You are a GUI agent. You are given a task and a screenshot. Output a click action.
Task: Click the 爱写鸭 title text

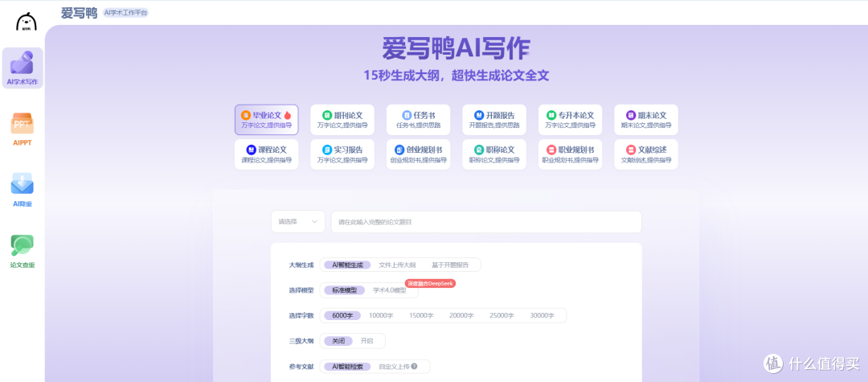pos(79,13)
